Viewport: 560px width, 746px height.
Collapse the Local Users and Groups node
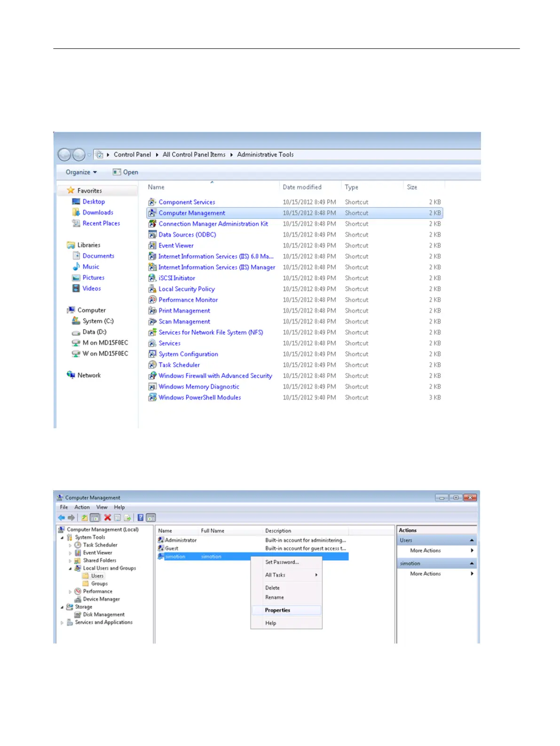[x=70, y=568]
